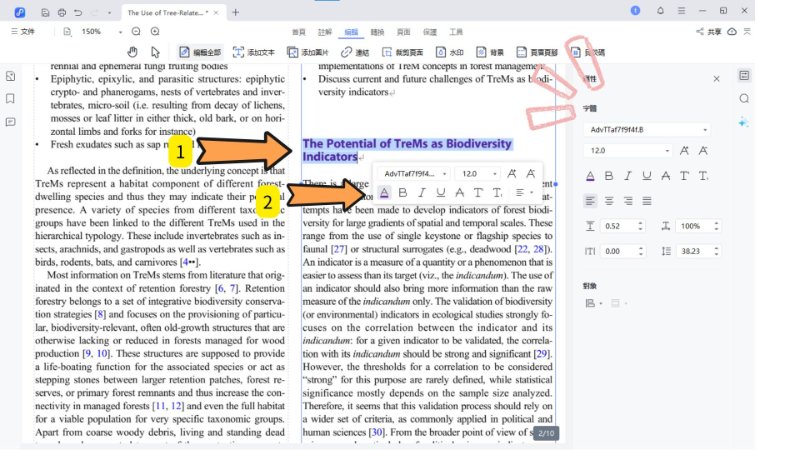Open the thumbnails panel in left sidebar
The image size is (800, 450).
(x=11, y=76)
